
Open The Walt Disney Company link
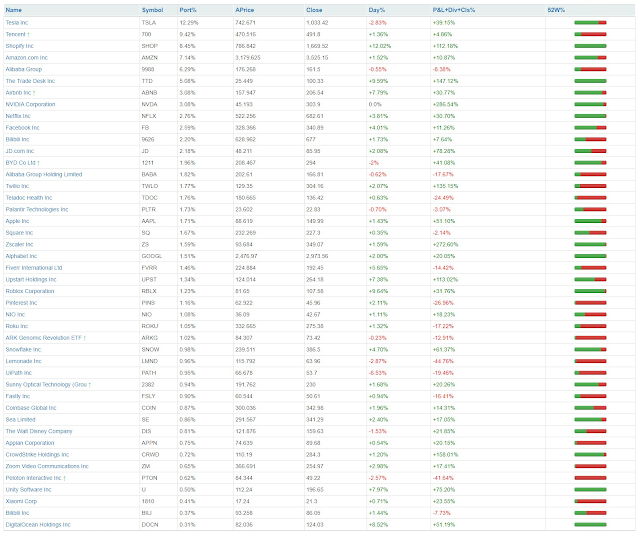pos(39,431)
